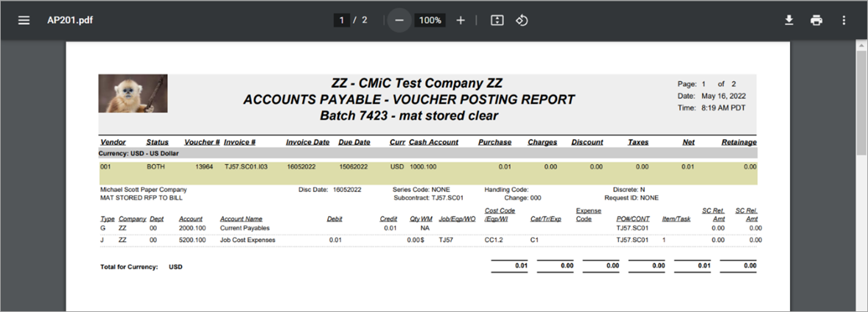Click 'Job Cost Expenses' account name
Viewport: 868px width, 312px height.
click(248, 240)
